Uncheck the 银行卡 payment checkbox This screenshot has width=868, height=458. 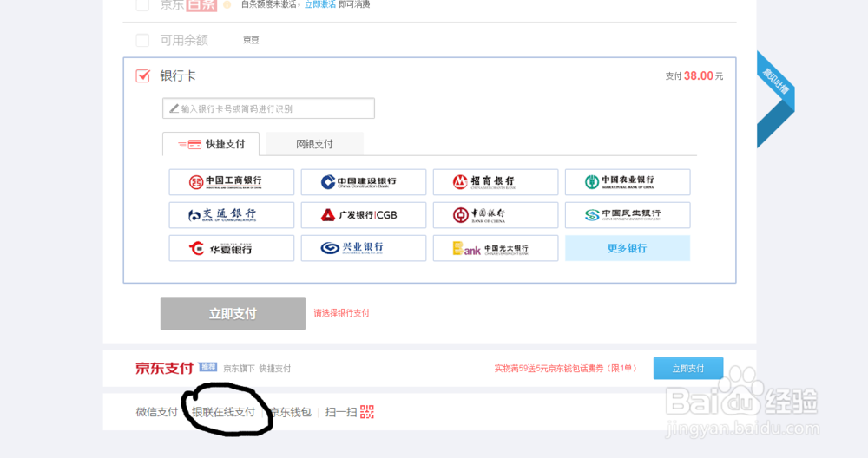point(143,75)
